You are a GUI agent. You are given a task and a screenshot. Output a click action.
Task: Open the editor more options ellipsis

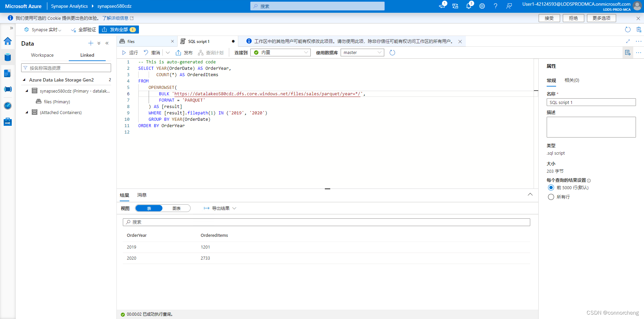(x=638, y=53)
